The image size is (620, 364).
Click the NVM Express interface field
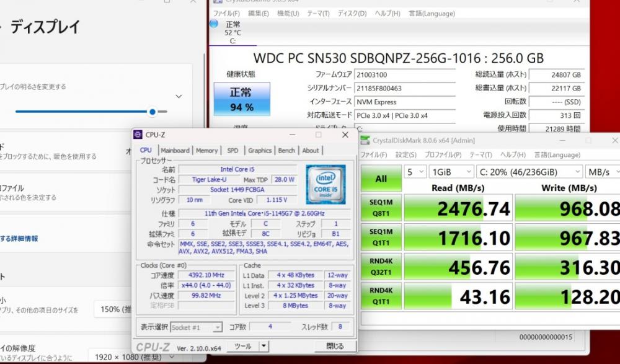[404, 102]
